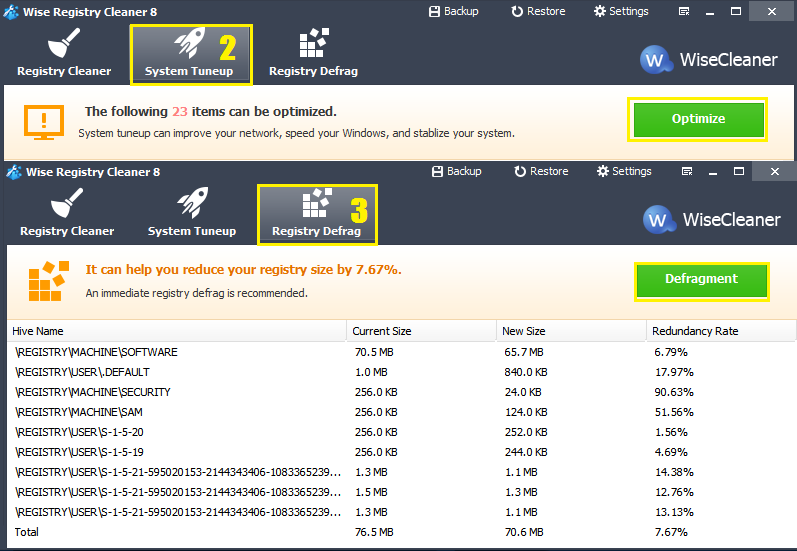Open Settings in the upper window title bar

click(x=621, y=11)
